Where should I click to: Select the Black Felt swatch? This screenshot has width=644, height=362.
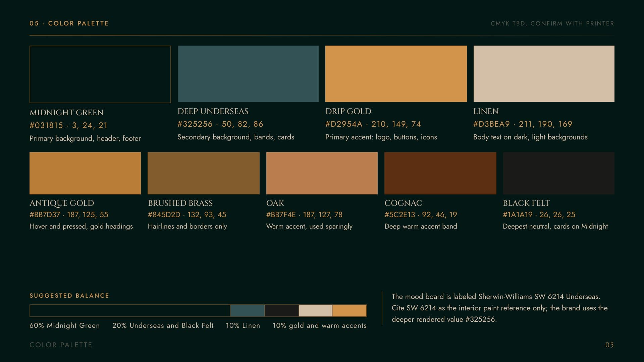click(x=558, y=173)
